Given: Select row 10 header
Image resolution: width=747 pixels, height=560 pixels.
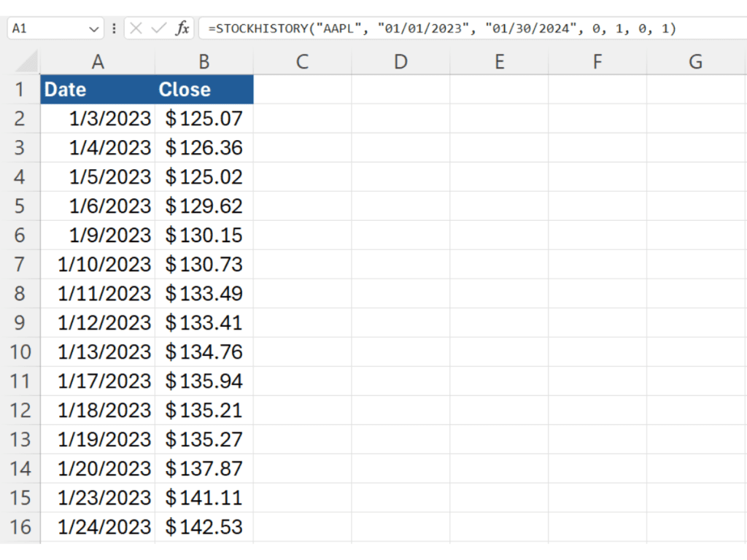Looking at the screenshot, I should point(20,352).
